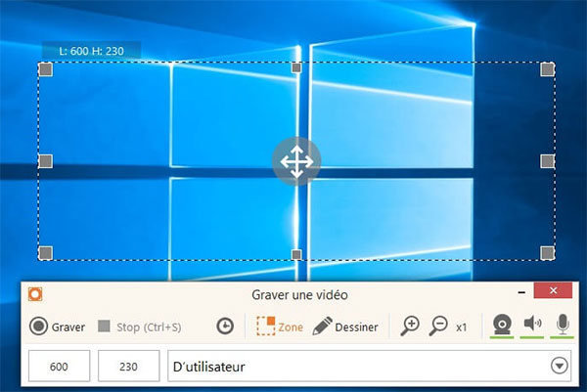Click the middle-right selection handle
Viewport: 587px width, 392px height.
547,161
